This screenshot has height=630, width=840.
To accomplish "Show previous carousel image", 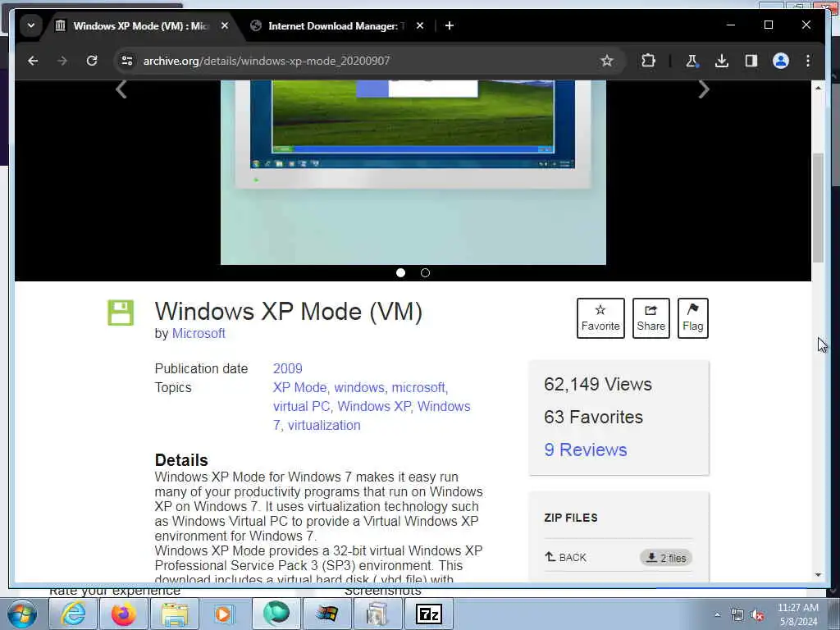I will pos(121,89).
